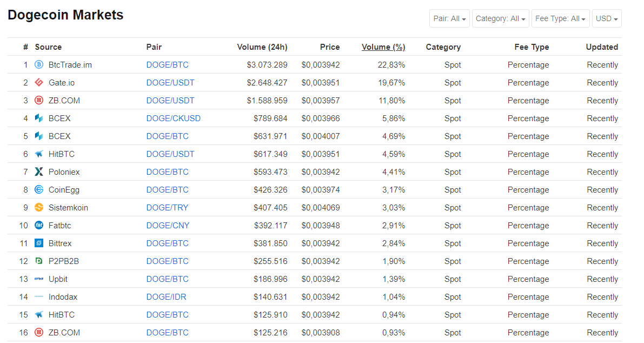The image size is (644, 343).
Task: Click the P2PB2B green logo icon
Action: 39,261
